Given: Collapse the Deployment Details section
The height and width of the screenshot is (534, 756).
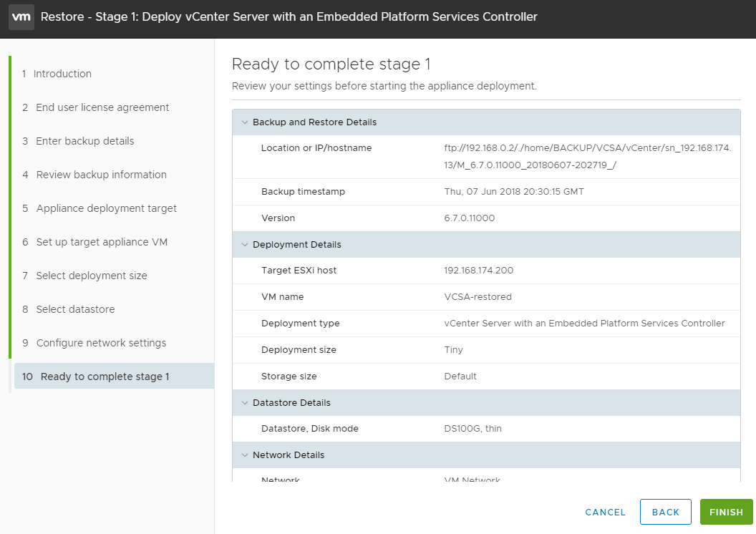Looking at the screenshot, I should pos(245,245).
